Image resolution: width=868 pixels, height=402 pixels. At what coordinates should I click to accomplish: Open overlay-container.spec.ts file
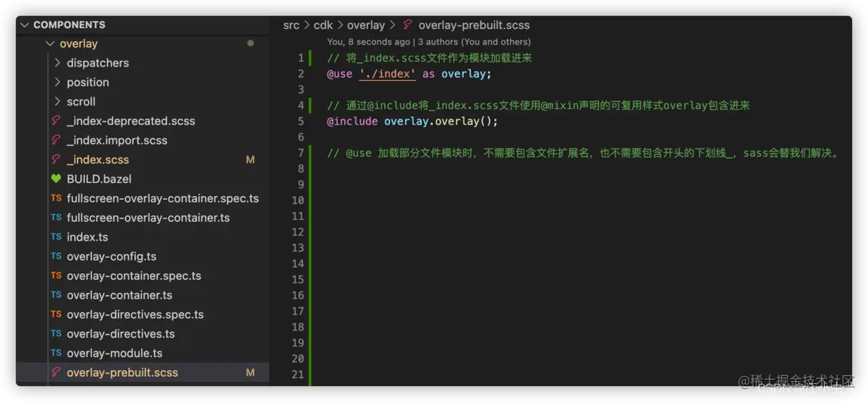click(134, 275)
